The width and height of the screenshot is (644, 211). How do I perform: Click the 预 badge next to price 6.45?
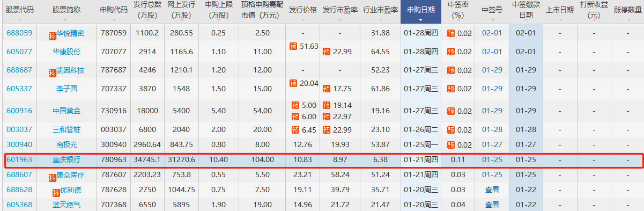295,130
